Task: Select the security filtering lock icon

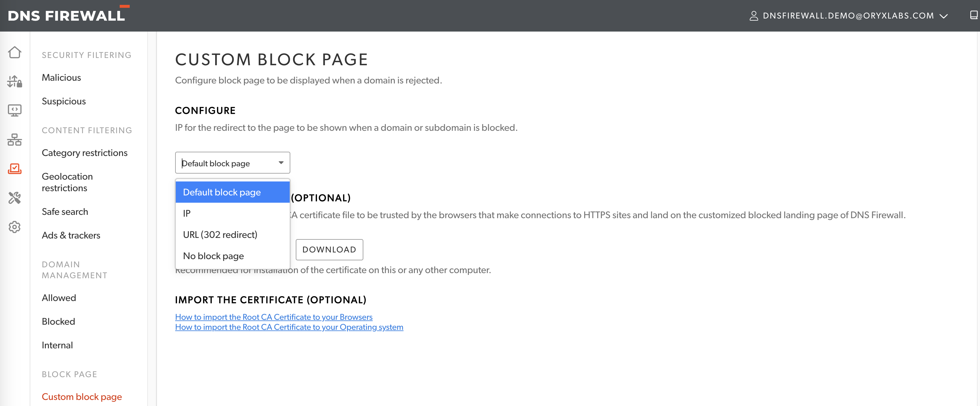Action: tap(15, 81)
